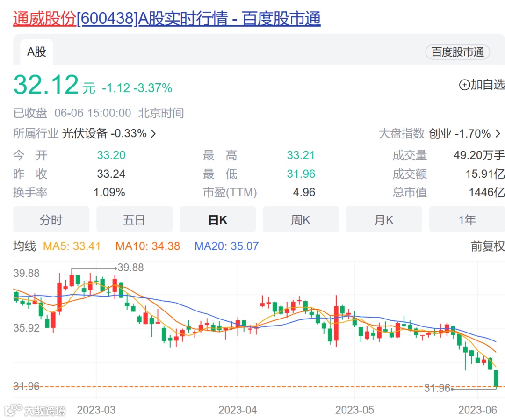Expand the 创业 index chevron
505x420 pixels.
click(x=498, y=134)
